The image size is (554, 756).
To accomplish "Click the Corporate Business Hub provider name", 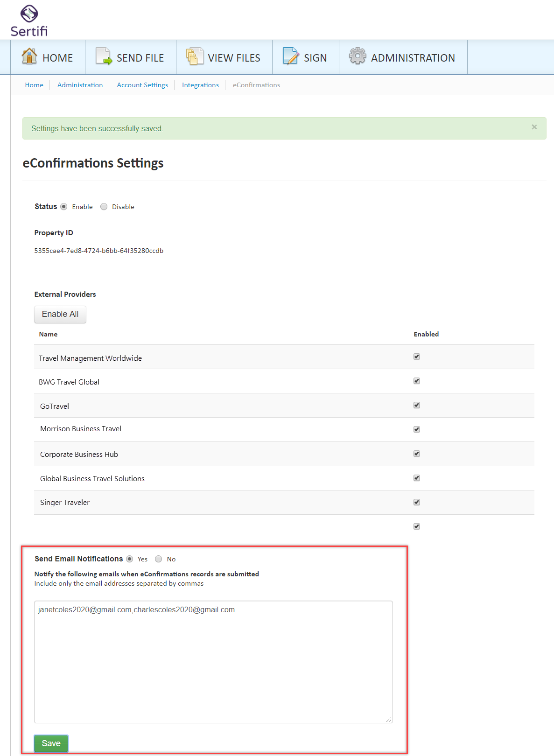I will click(x=79, y=454).
